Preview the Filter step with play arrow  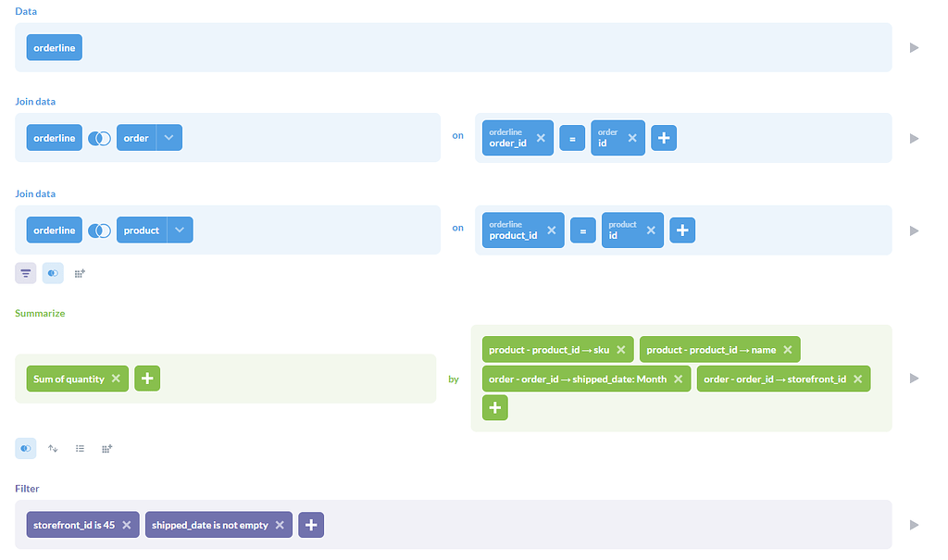914,525
